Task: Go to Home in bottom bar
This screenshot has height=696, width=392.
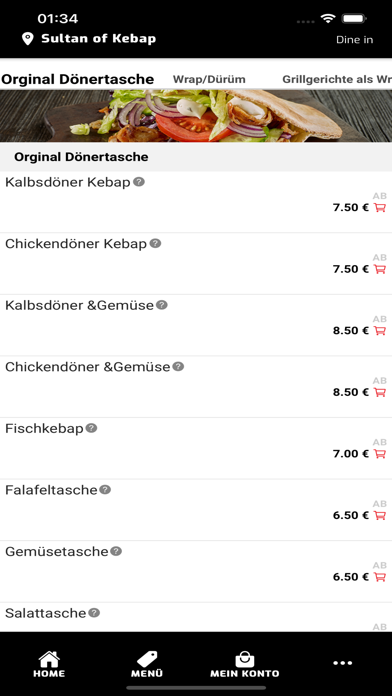Action: point(49,664)
